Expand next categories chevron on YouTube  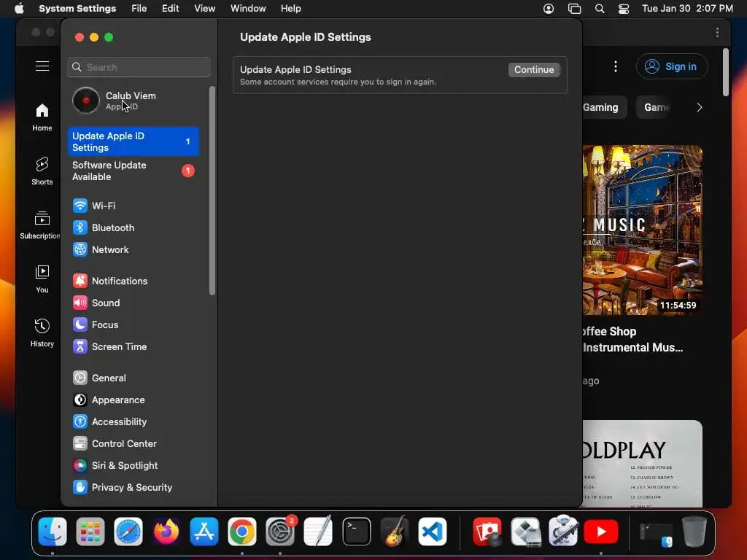[x=700, y=108]
